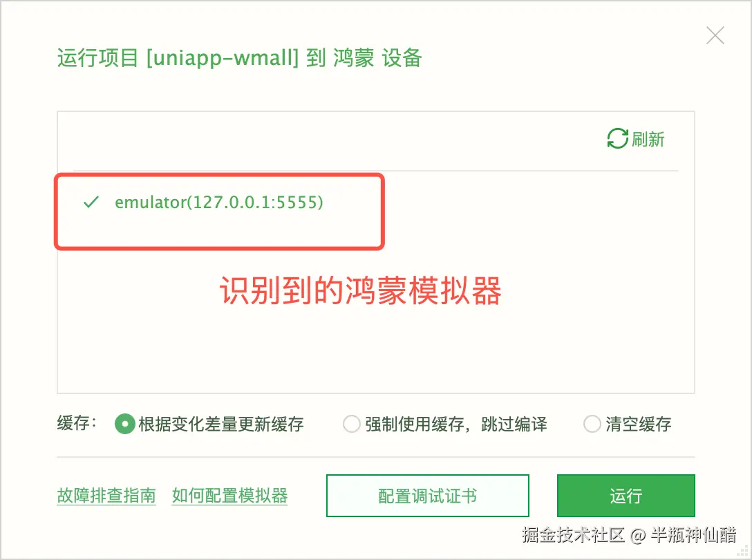Screen dimensions: 752x560
Task: Open the 如何配置模拟器 link
Action: point(229,495)
